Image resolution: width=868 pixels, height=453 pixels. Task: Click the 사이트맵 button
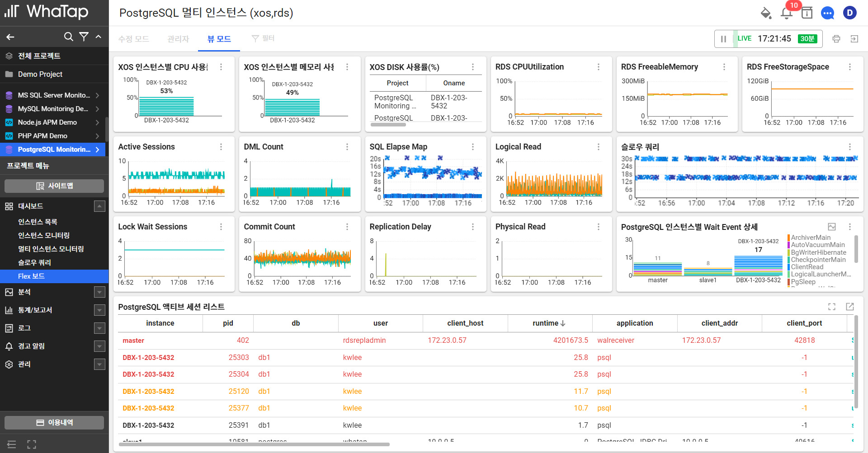[54, 186]
